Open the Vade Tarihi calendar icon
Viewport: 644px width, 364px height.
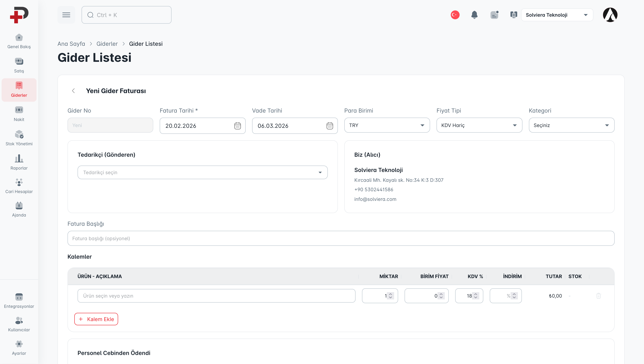[x=329, y=126]
